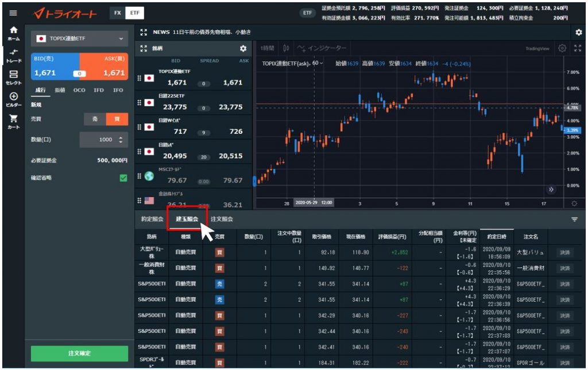Click the 数量 stepper arrows
Viewport: 588px width, 370px height.
click(121, 140)
